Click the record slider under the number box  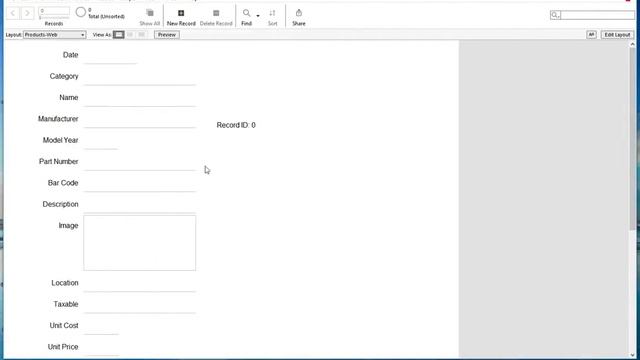(54, 18)
